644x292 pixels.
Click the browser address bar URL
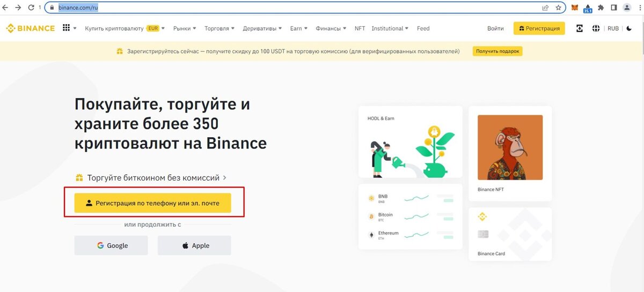(78, 8)
